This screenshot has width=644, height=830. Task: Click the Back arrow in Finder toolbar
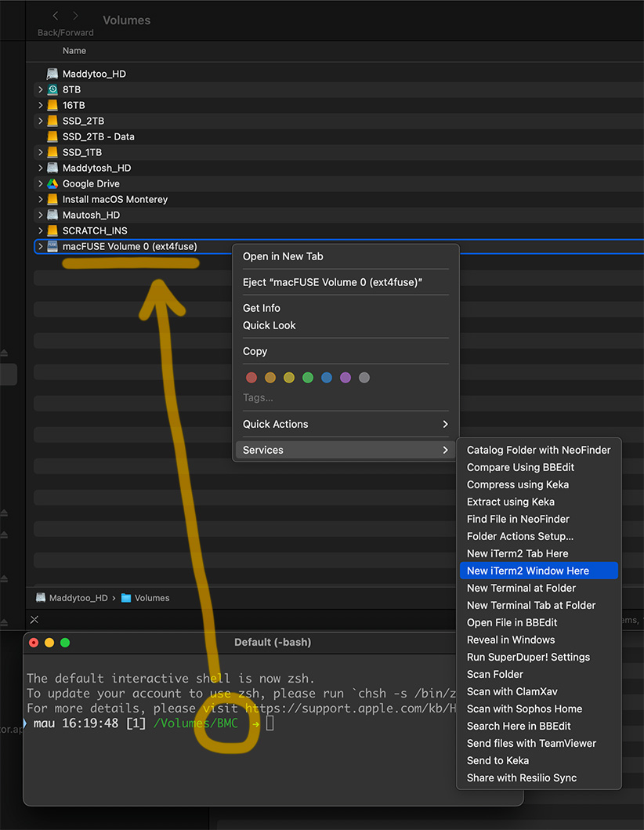[x=56, y=16]
